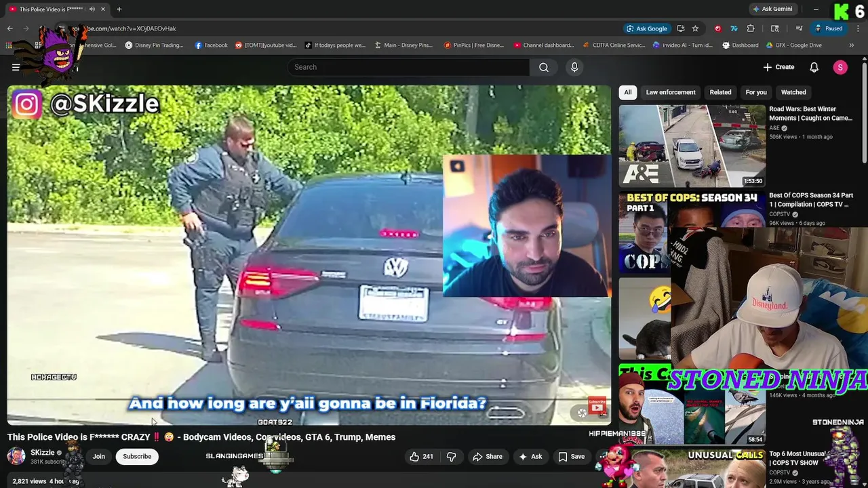Open the SKizzle channel name
Screen dimensions: 868x488
[x=42, y=453]
